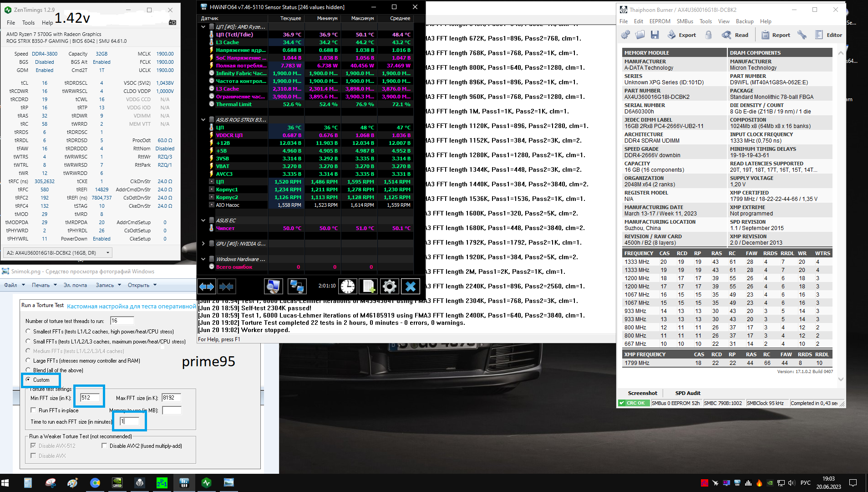Viewport: 868px width, 492px height.
Task: Click the volume speaker tray icon
Action: [x=791, y=483]
